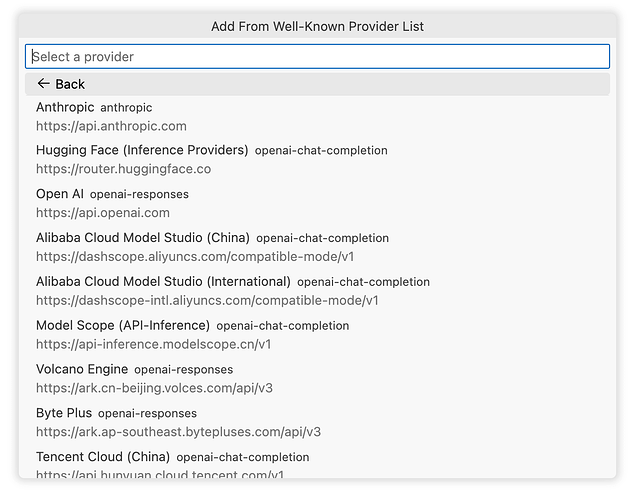Pick the Byte Plus provider
637x500 pixels.
[317, 423]
